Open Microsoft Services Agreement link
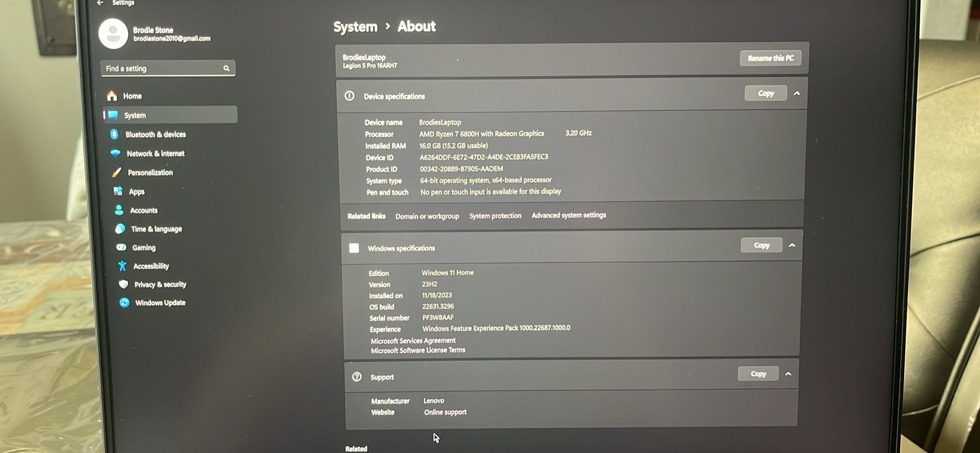Viewport: 980px width, 453px height. (413, 340)
